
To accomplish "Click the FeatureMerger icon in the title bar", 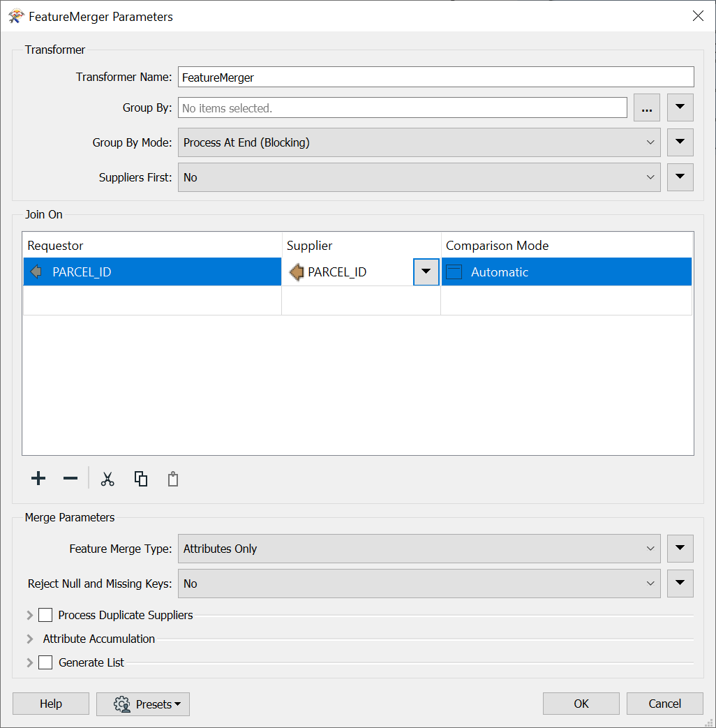I will (15, 15).
